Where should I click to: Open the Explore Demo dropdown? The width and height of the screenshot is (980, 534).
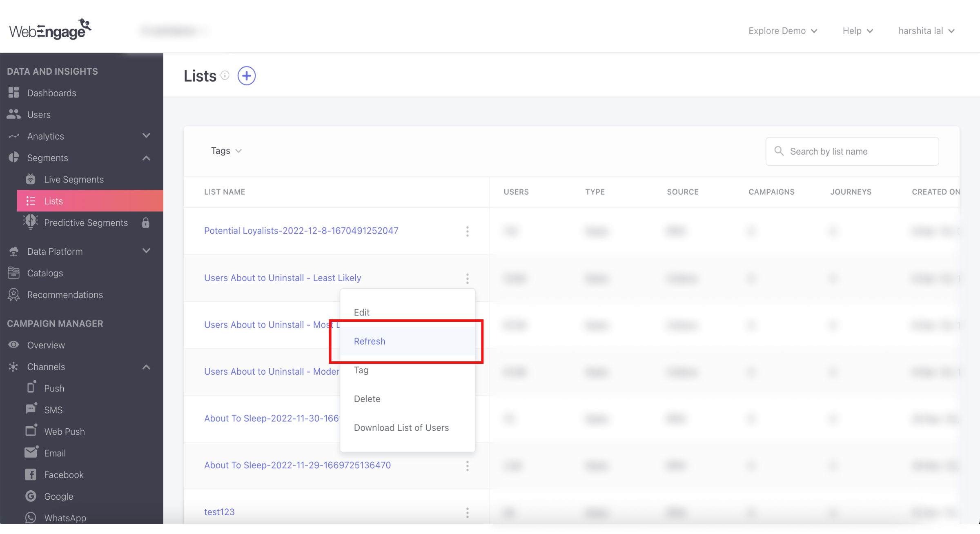pos(782,31)
